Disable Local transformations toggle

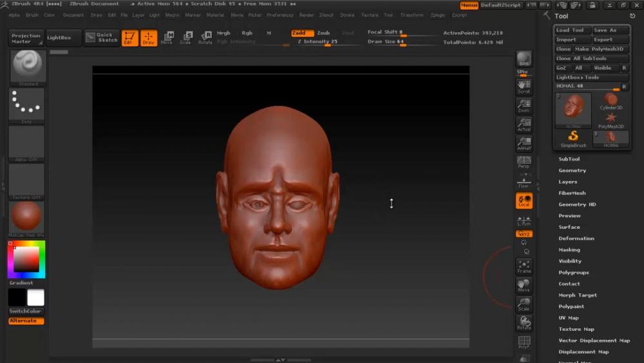(x=524, y=201)
